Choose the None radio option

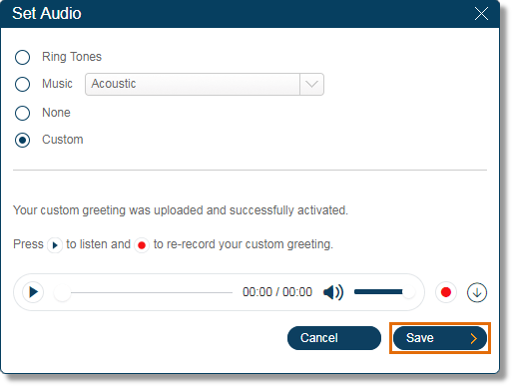[22, 113]
